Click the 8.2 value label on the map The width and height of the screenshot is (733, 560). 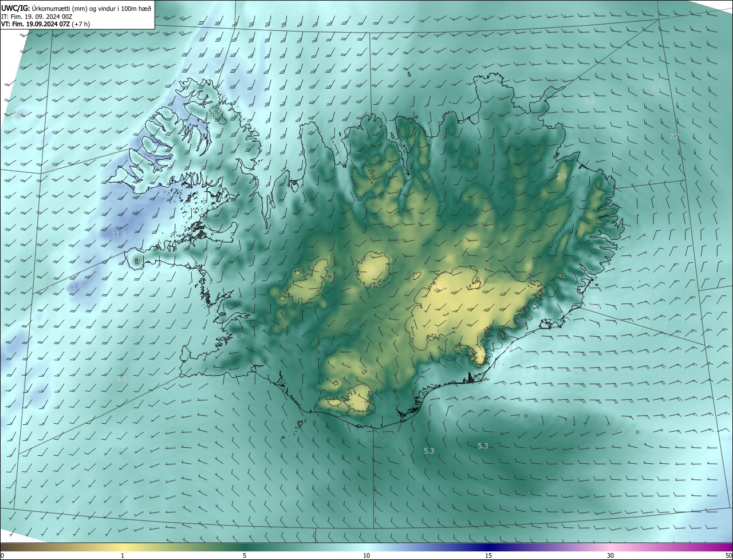point(657,88)
